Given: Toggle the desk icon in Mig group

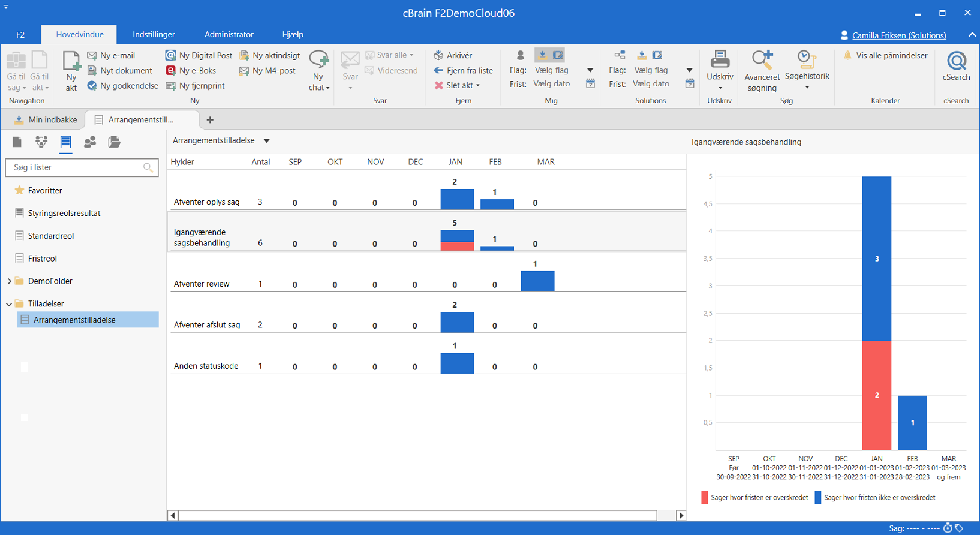Looking at the screenshot, I should coord(558,55).
